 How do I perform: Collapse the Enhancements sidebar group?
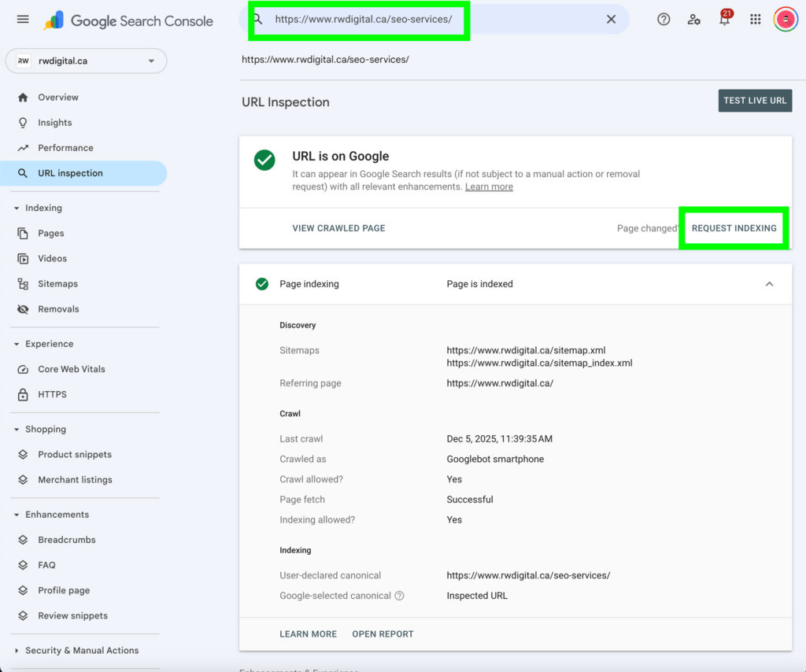coord(17,515)
